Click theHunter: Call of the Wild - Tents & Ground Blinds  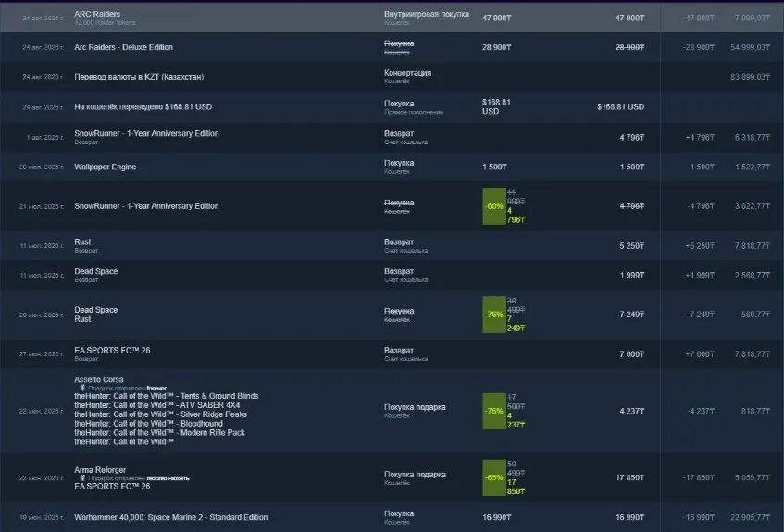tap(167, 396)
